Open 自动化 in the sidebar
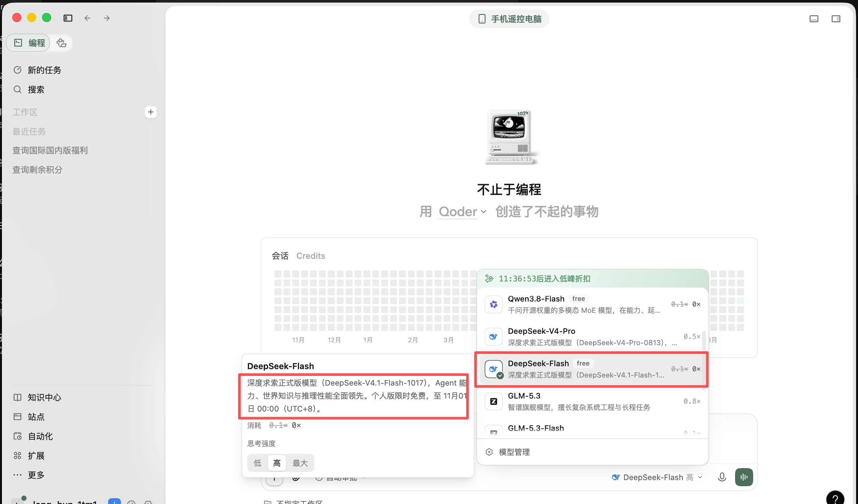The width and height of the screenshot is (858, 504). coord(33,436)
